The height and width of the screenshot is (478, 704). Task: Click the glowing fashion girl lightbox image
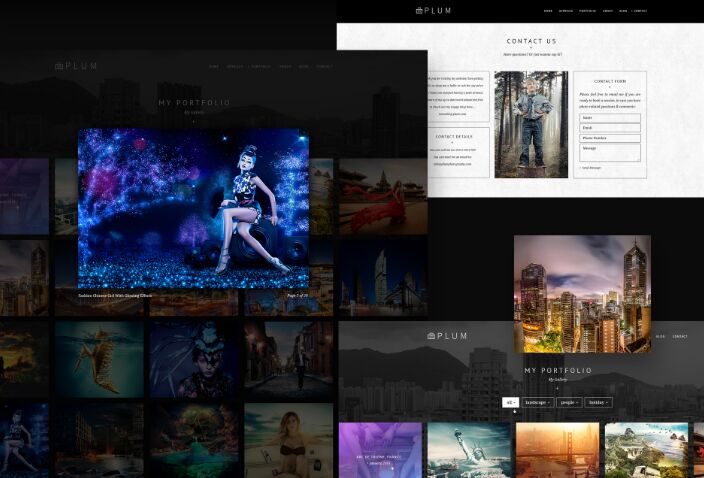[194, 209]
